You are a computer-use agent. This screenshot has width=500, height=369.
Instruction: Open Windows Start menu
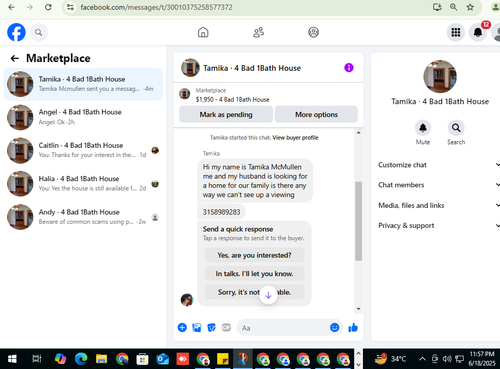12,359
